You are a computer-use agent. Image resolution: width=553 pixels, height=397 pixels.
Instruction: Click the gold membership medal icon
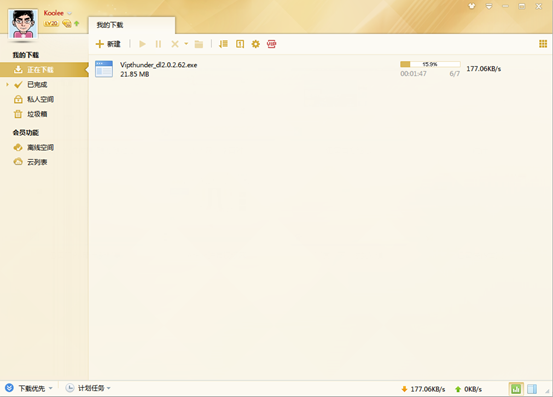tap(67, 24)
